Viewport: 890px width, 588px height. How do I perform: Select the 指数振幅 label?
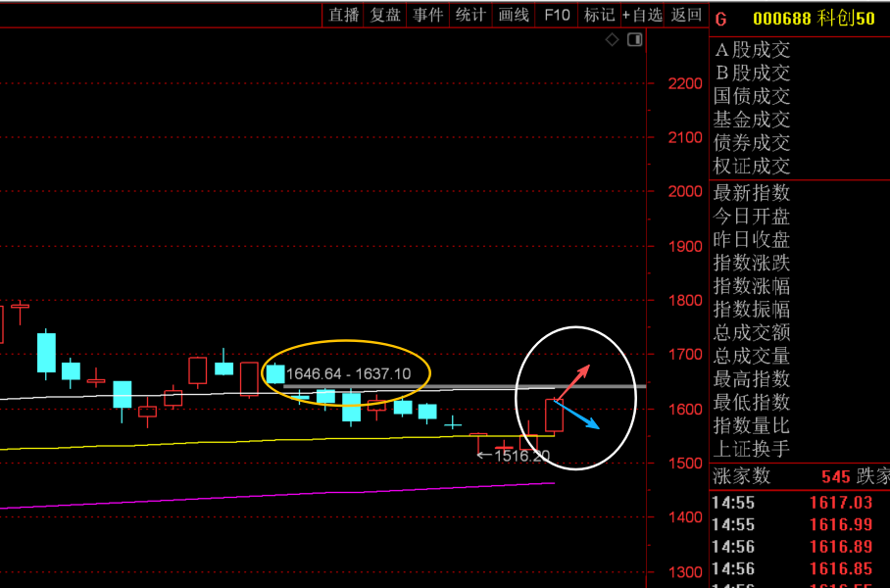tap(752, 310)
